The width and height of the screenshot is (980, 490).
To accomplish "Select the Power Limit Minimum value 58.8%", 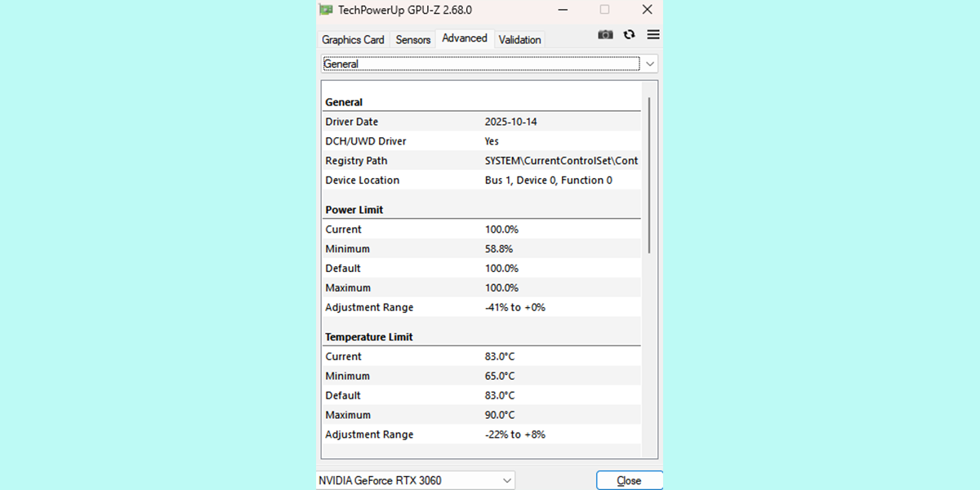I will coord(499,249).
